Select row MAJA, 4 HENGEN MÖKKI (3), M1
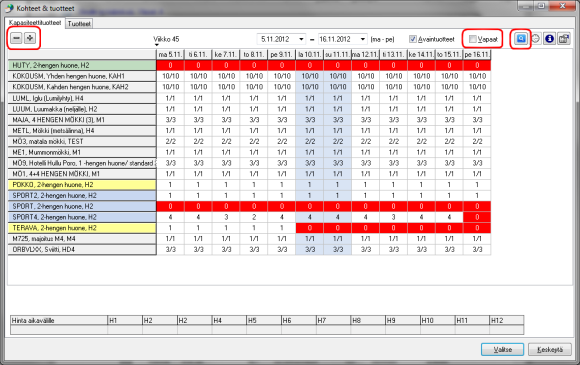Image resolution: width=580 pixels, height=365 pixels. pos(82,119)
